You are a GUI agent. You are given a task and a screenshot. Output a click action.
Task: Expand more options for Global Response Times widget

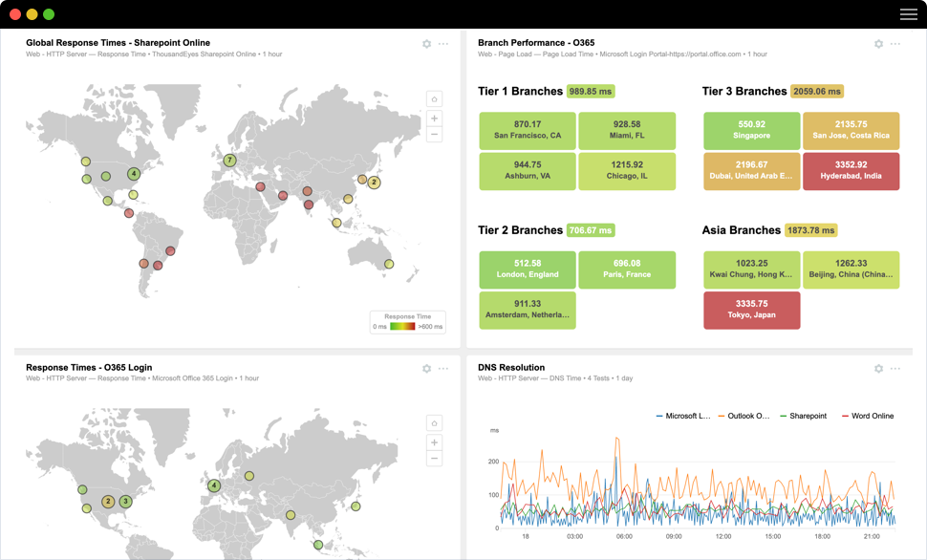coord(443,44)
